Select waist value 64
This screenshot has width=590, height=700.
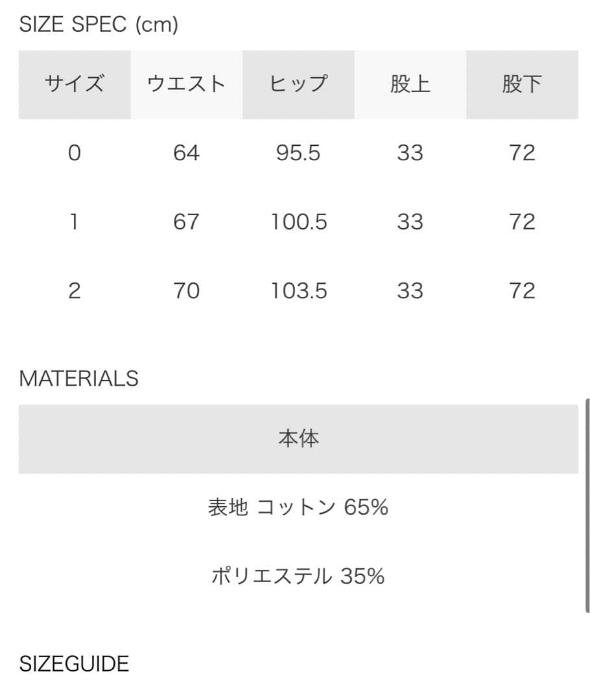187,153
